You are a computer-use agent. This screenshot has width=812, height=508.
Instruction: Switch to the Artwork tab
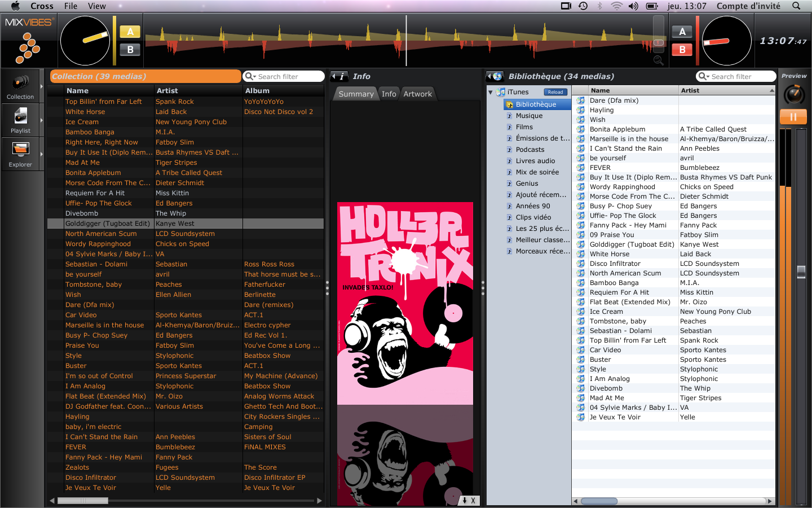418,94
